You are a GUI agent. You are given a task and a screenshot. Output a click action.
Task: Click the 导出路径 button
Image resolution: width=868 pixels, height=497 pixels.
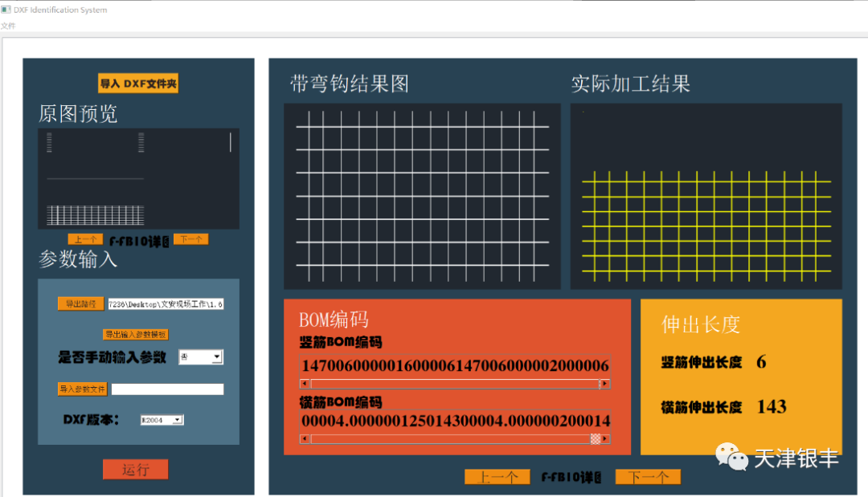pyautogui.click(x=81, y=304)
